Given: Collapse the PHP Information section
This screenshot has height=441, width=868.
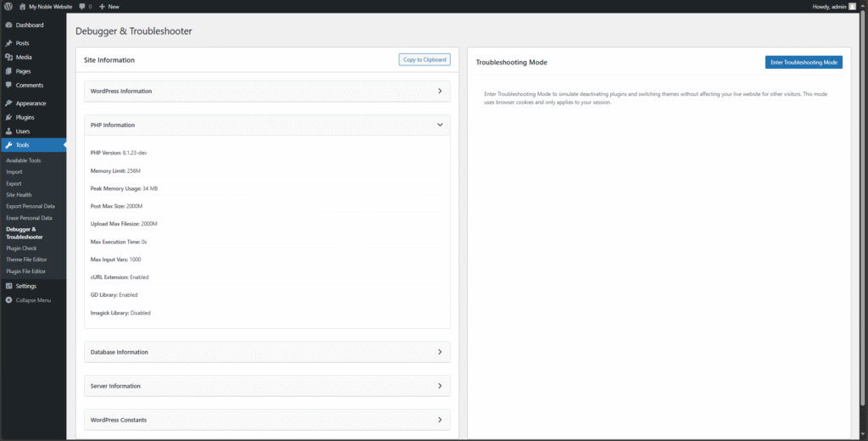Looking at the screenshot, I should coord(439,125).
